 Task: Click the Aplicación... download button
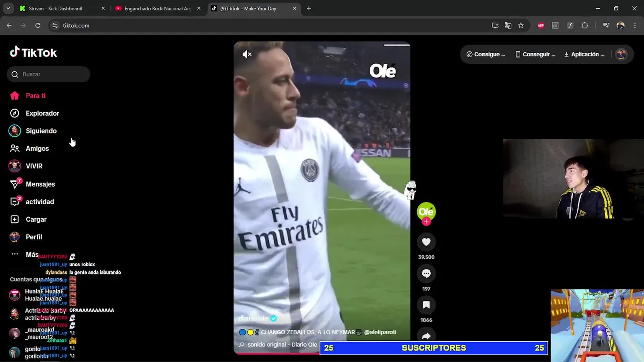[x=584, y=54]
